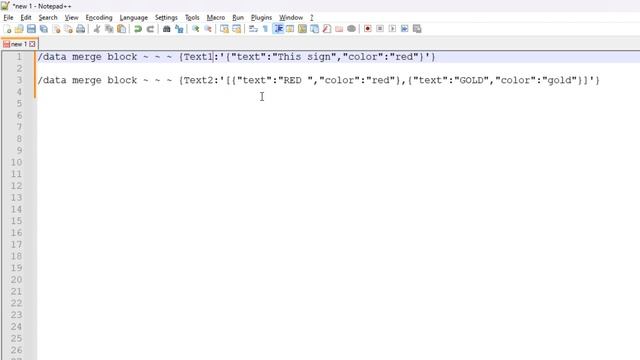Save the current recorded macro icon

[x=417, y=29]
